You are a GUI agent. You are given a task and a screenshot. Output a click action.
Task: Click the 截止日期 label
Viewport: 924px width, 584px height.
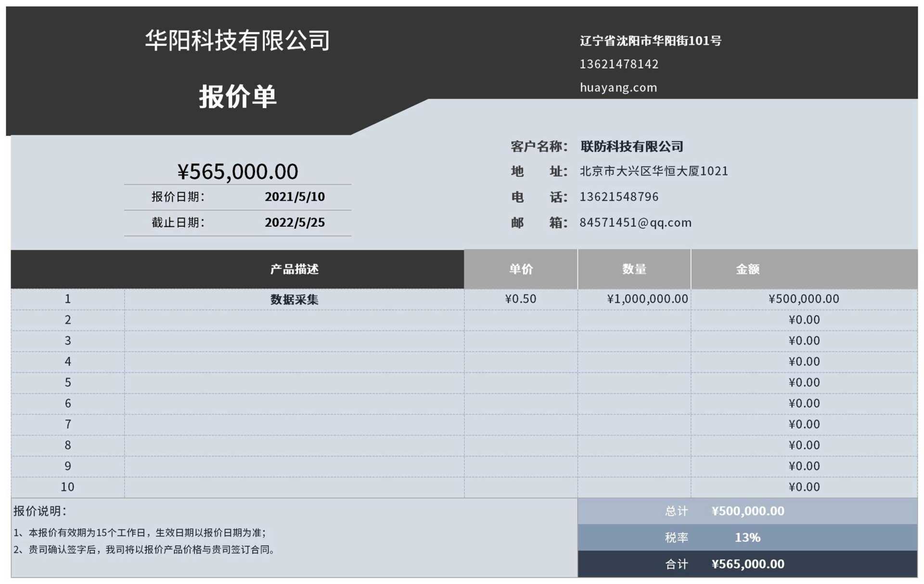179,222
